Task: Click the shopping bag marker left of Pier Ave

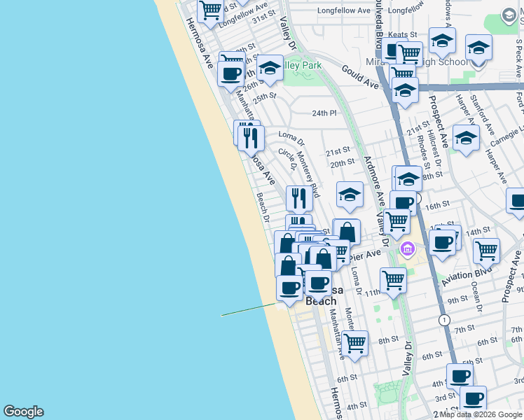Action: pyautogui.click(x=347, y=232)
